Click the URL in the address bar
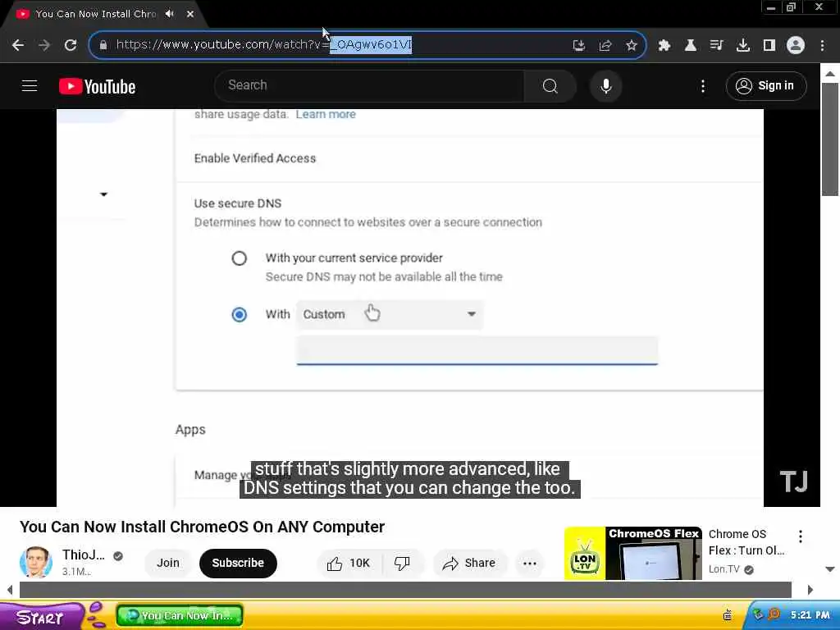 click(x=264, y=45)
